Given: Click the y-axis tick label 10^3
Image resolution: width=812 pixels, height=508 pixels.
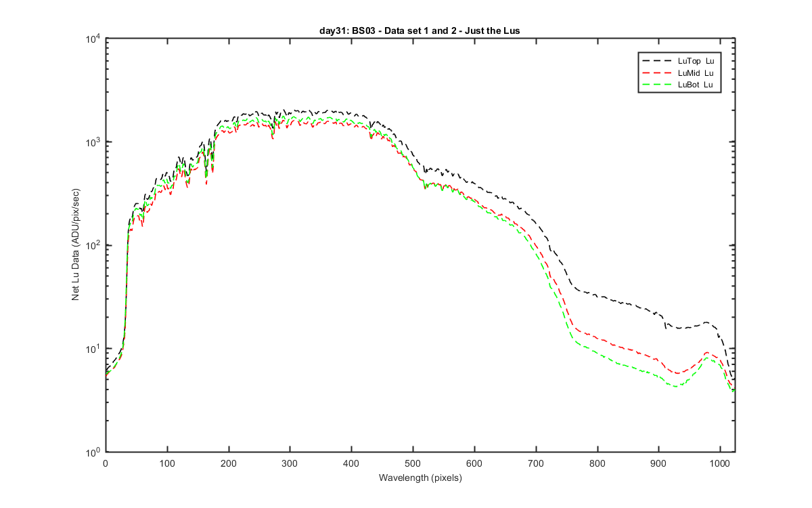Looking at the screenshot, I should [x=93, y=141].
